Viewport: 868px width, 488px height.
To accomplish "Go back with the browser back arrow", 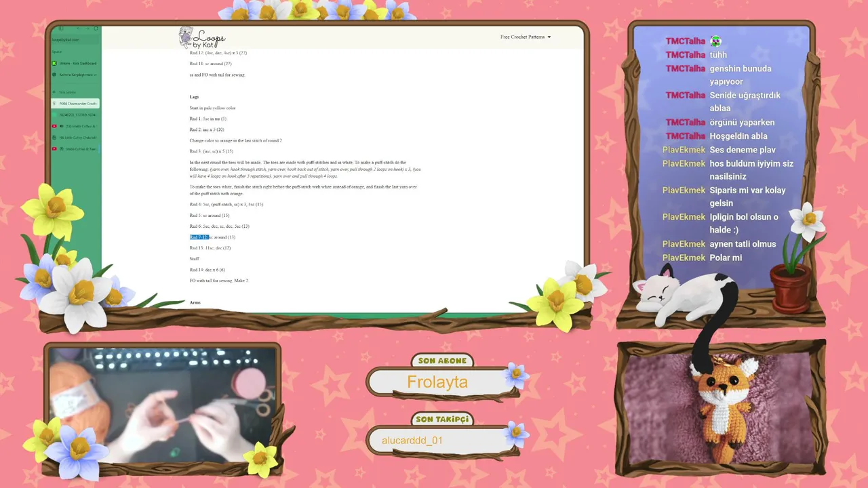I will (78, 28).
